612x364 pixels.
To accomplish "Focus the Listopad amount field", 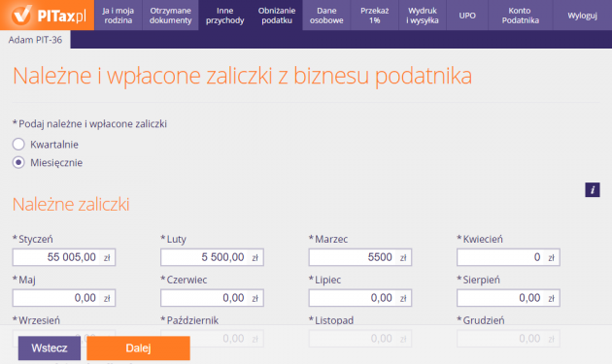I will click(359, 338).
